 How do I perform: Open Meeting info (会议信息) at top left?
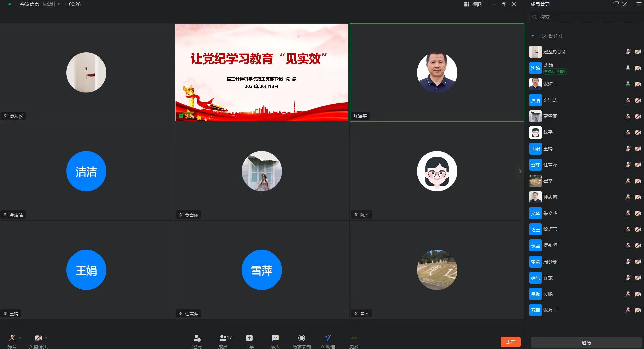coord(30,4)
